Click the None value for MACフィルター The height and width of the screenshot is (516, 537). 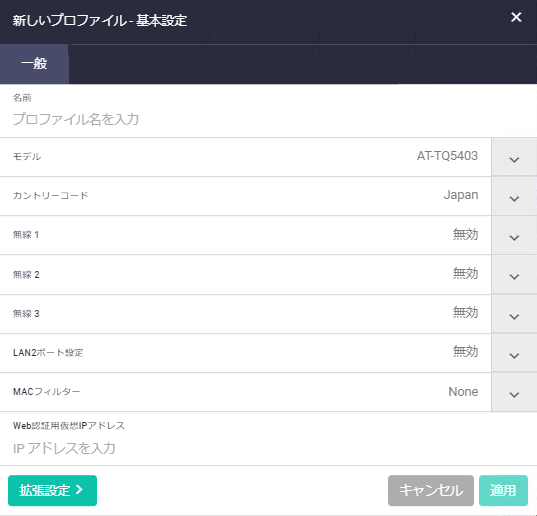pyautogui.click(x=463, y=391)
